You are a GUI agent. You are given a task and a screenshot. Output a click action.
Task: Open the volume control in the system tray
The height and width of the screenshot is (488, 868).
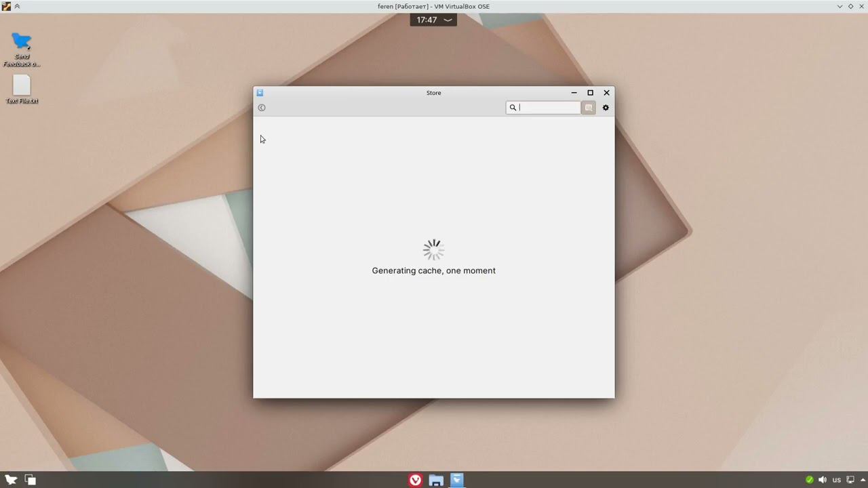coord(823,480)
